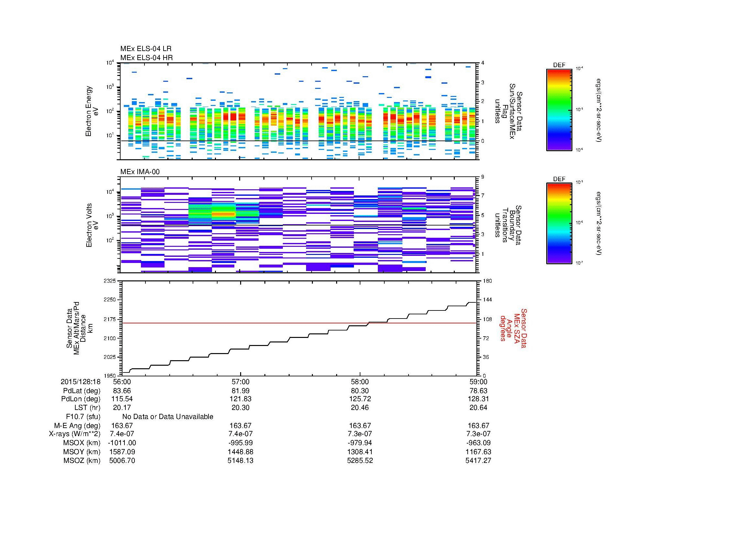Click the PdLat value '81.99'
Screen dimensions: 756x534
[x=241, y=391]
